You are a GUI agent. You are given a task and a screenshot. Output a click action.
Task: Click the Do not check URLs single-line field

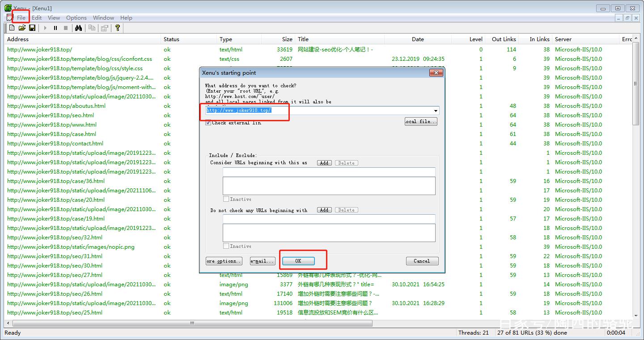(x=329, y=219)
